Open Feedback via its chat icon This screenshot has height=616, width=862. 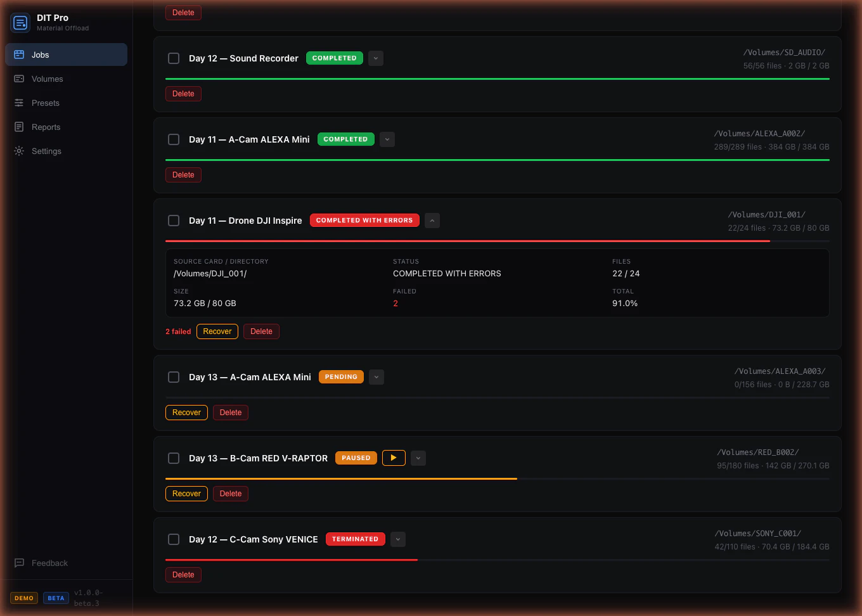point(19,563)
